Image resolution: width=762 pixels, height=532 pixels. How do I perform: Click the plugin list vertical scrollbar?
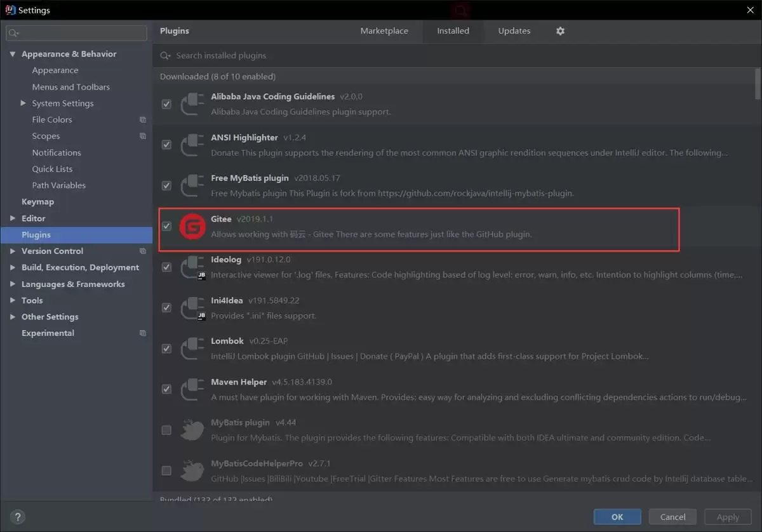pos(758,84)
